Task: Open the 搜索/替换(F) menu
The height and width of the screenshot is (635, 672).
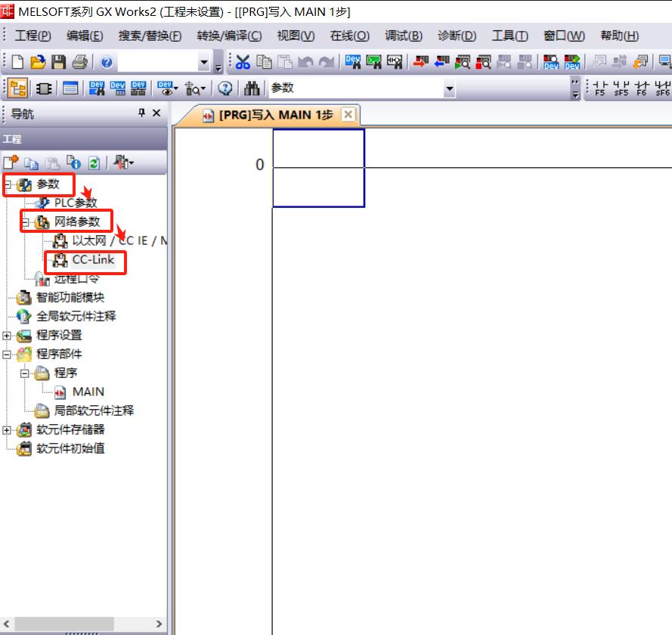Action: pyautogui.click(x=150, y=36)
